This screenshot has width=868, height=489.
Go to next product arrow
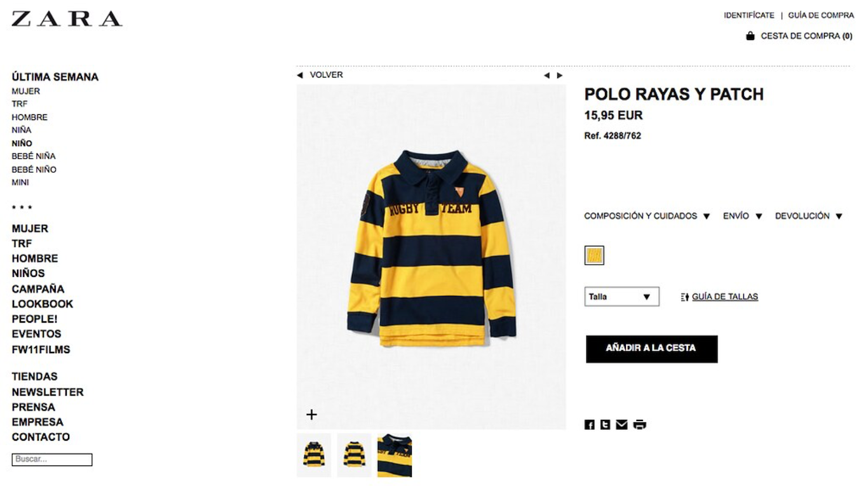[560, 76]
